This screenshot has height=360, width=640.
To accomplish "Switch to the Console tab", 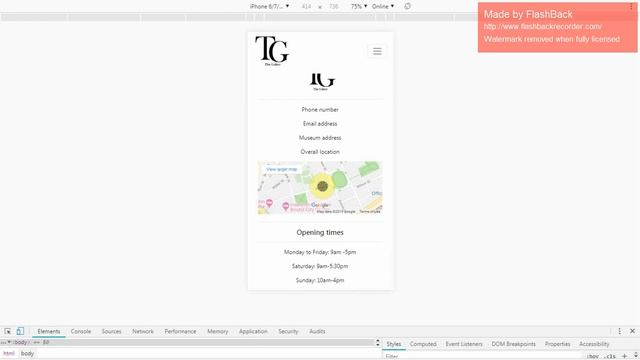I will pos(81,331).
